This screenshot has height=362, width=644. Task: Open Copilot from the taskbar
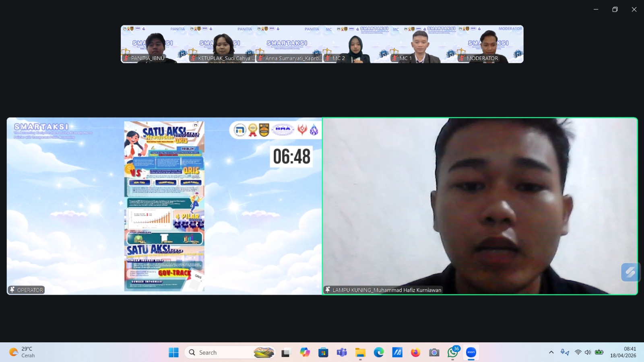click(x=305, y=352)
